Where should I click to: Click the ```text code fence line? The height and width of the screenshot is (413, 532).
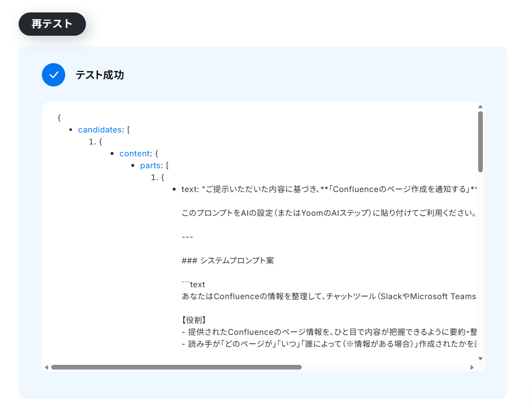[194, 284]
